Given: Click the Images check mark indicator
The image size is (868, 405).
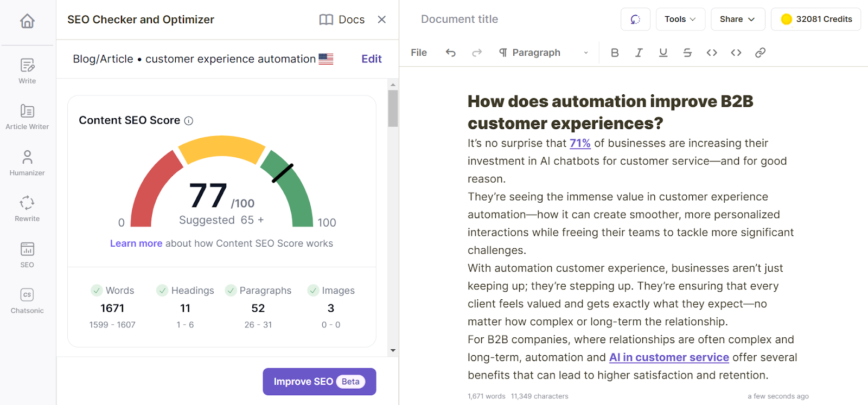Looking at the screenshot, I should (x=313, y=291).
